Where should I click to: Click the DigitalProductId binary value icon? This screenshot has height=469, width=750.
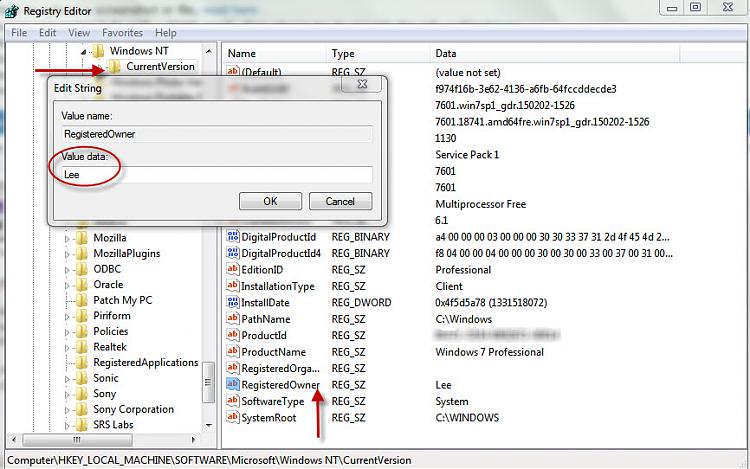point(233,236)
